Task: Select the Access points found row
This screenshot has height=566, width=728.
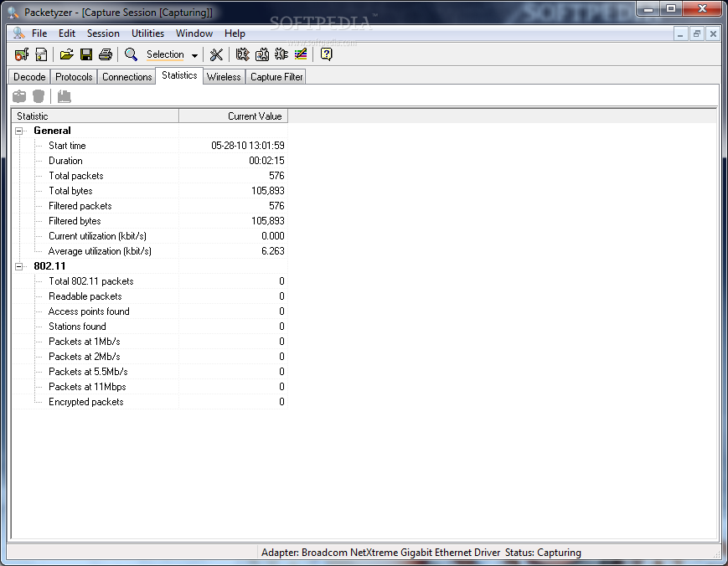Action: coord(149,311)
